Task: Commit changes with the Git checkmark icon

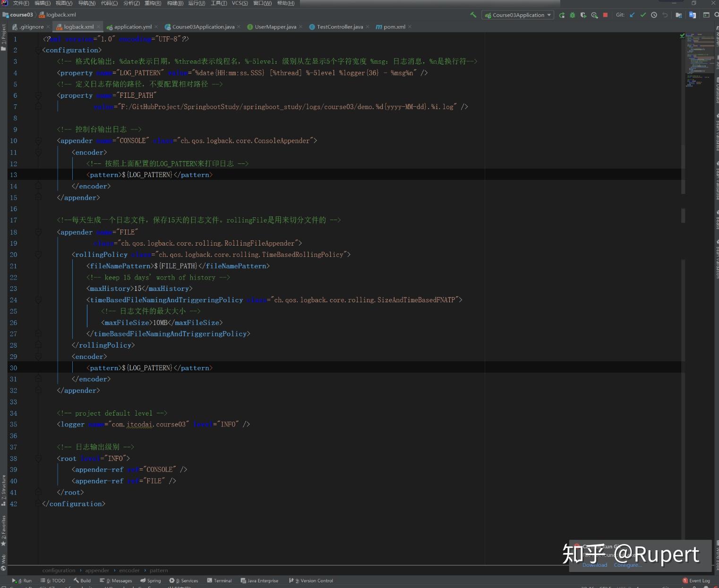Action: pos(643,15)
